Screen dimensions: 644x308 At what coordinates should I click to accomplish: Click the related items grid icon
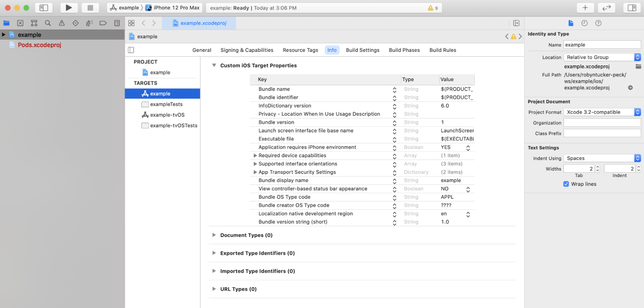(x=131, y=23)
